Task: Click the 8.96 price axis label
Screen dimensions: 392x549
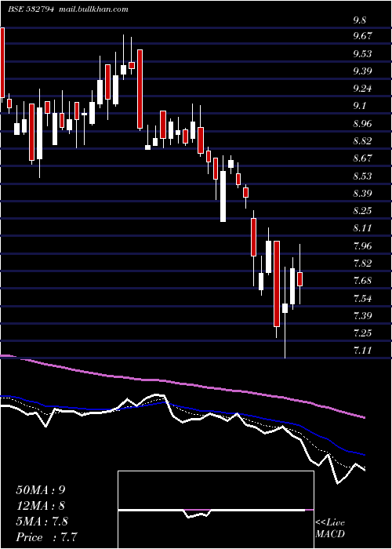Action: [x=362, y=124]
